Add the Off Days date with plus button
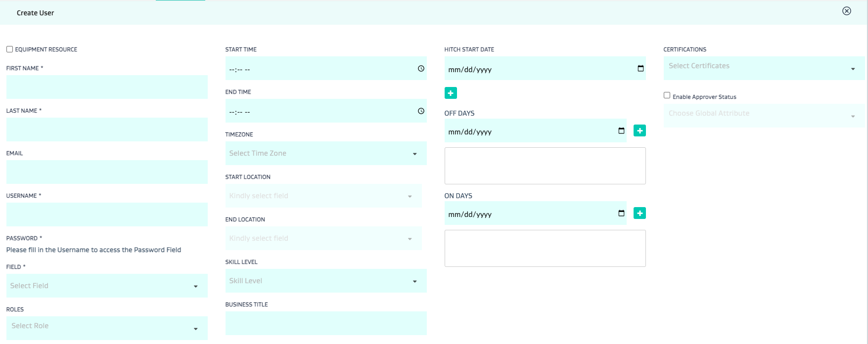The image size is (868, 344). (x=640, y=131)
